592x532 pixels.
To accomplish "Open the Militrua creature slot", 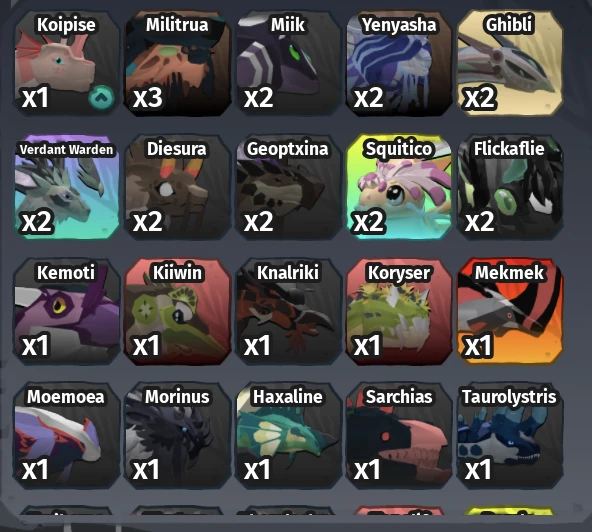I will (x=177, y=63).
